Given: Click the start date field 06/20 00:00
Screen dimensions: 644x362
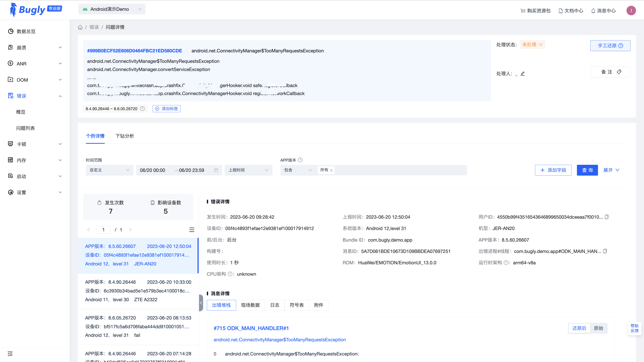Looking at the screenshot, I should [x=152, y=170].
